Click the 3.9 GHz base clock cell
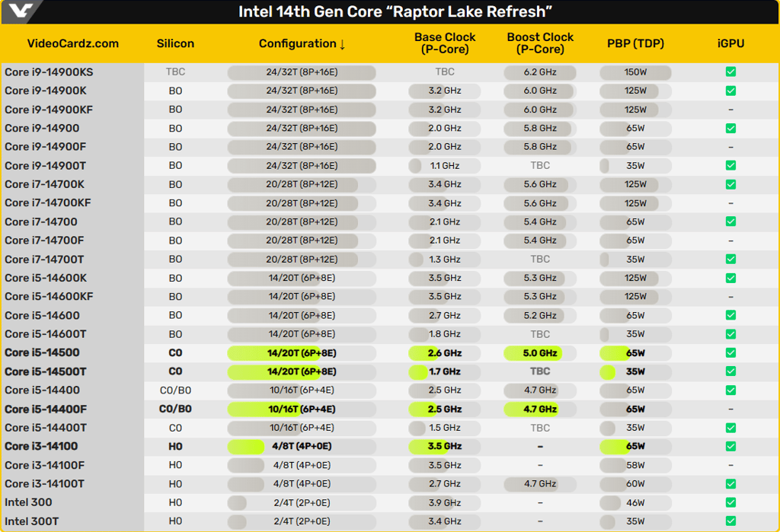This screenshot has width=780, height=532. (x=445, y=502)
